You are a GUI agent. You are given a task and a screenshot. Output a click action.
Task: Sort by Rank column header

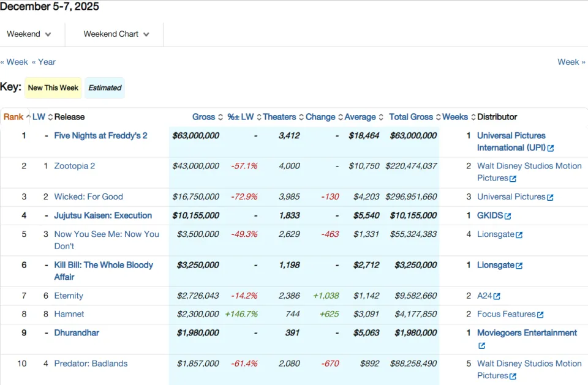point(13,117)
